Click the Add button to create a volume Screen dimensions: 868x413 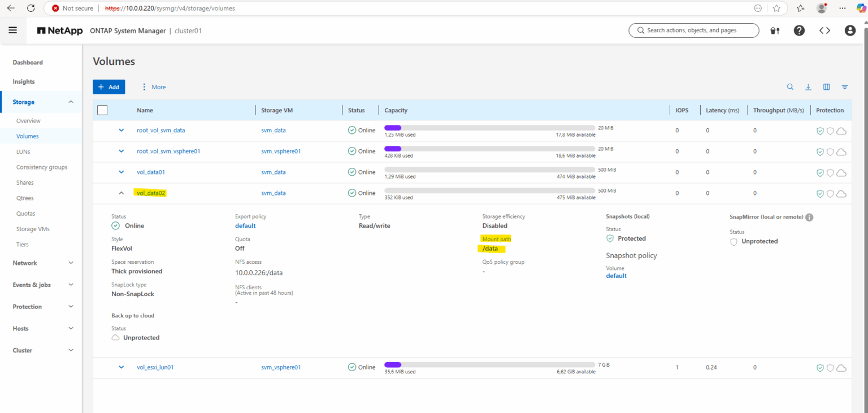108,86
